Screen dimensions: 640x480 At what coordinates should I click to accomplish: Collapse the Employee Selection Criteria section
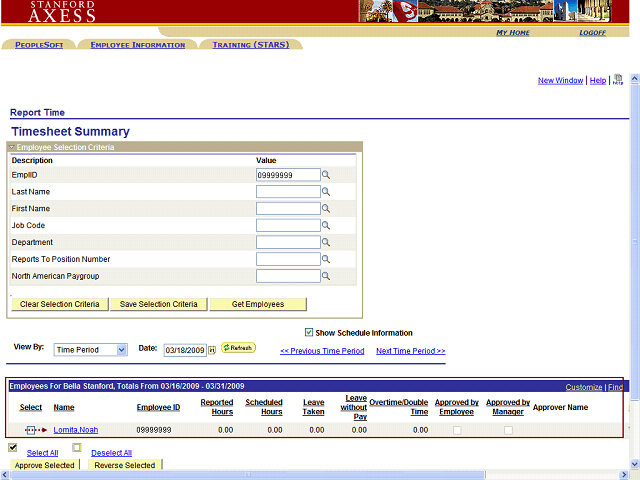click(x=12, y=147)
